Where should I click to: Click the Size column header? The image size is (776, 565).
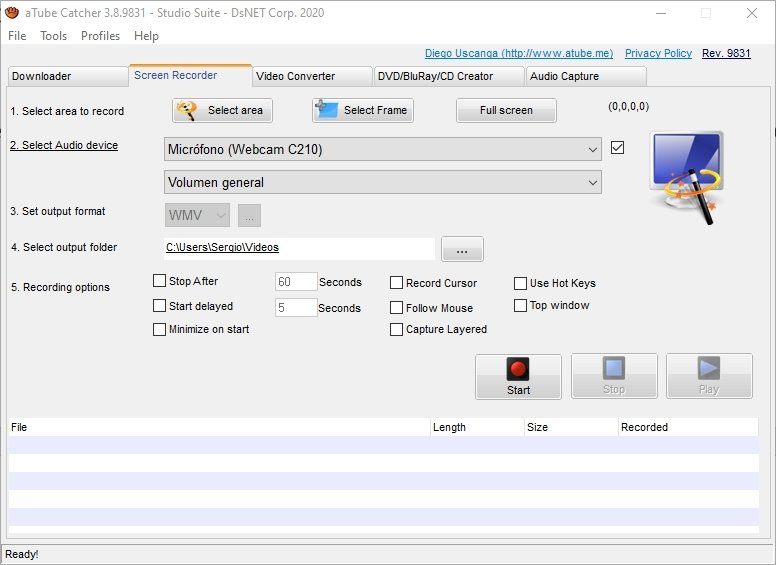pos(571,427)
